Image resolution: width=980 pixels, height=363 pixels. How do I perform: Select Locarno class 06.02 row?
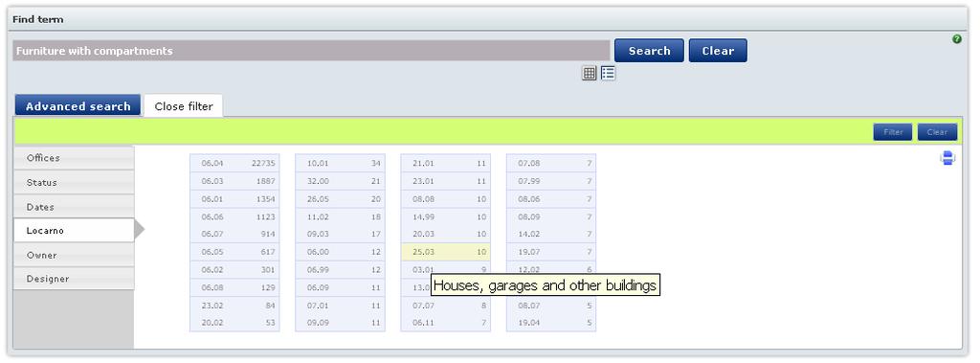click(235, 270)
